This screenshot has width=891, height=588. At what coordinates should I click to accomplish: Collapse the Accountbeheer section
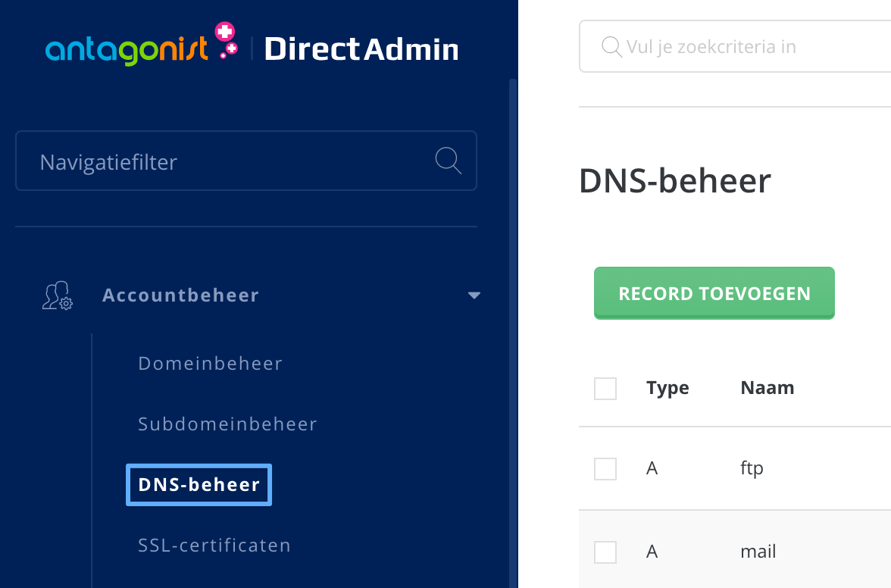point(474,296)
